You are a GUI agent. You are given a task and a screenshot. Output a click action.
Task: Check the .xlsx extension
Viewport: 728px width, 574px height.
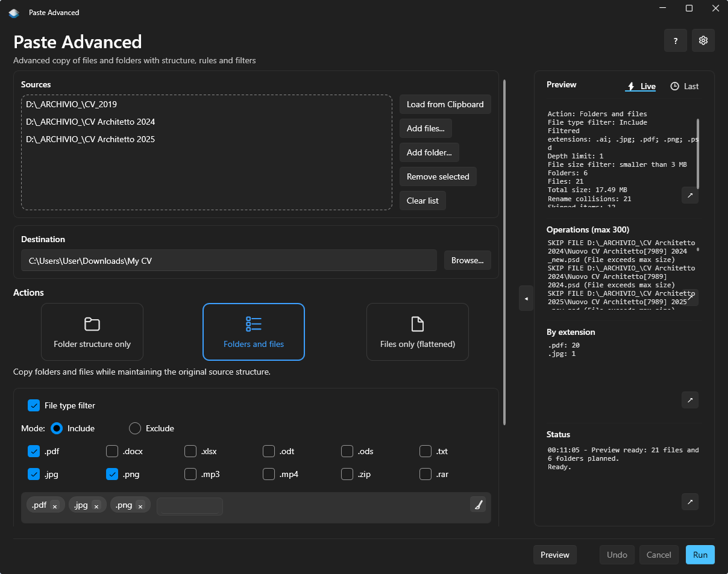(190, 451)
